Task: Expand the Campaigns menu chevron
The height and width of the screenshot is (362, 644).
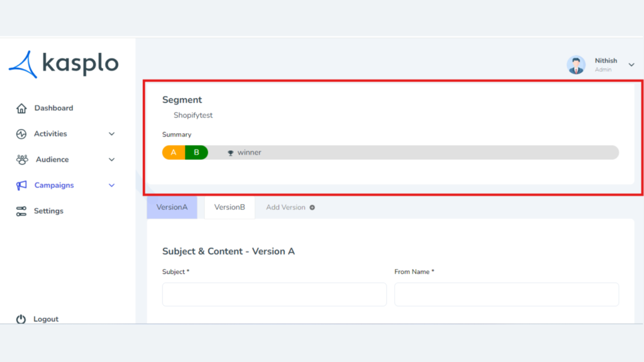Action: pos(112,185)
